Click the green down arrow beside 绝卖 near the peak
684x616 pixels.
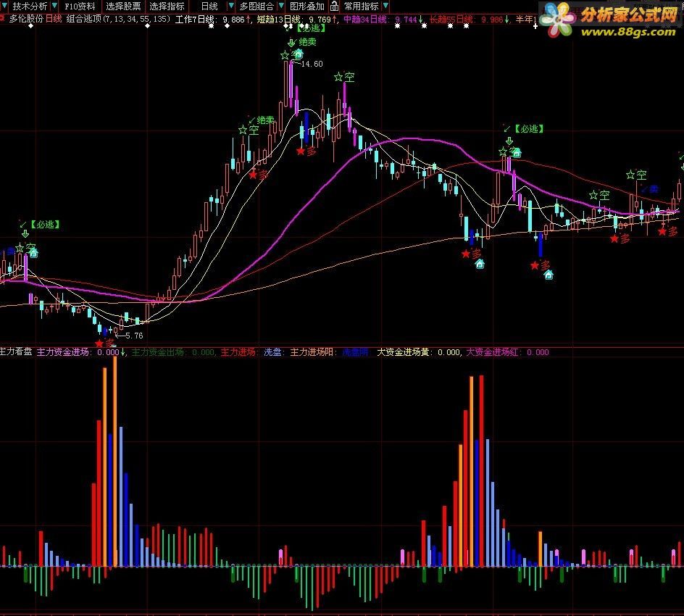coord(291,42)
